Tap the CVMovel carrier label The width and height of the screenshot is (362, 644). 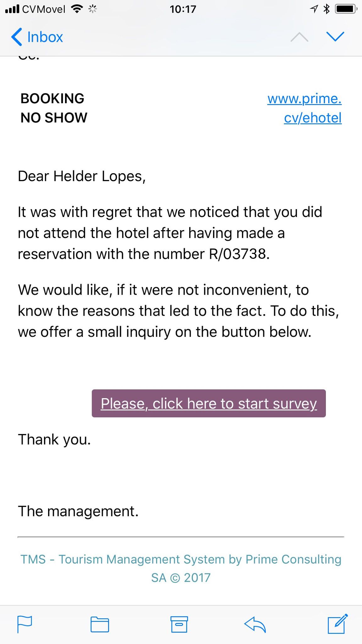click(x=44, y=9)
